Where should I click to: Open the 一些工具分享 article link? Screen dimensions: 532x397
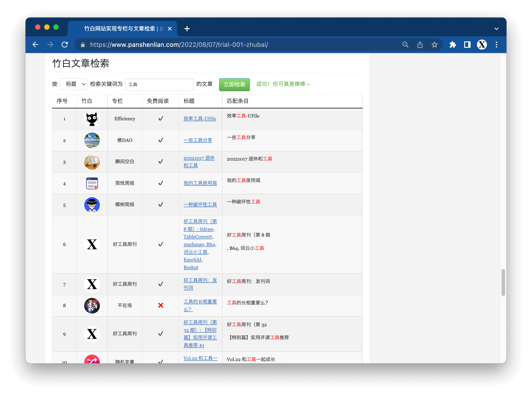point(198,140)
